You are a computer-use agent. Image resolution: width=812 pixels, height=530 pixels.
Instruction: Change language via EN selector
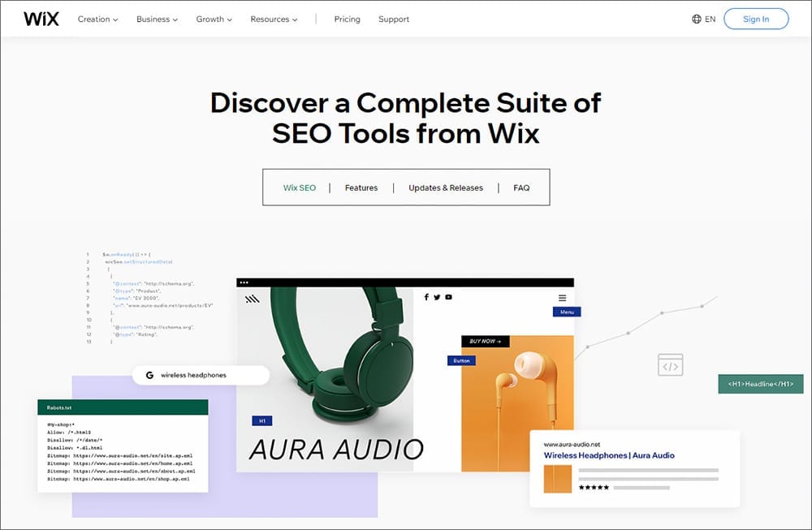[710, 19]
